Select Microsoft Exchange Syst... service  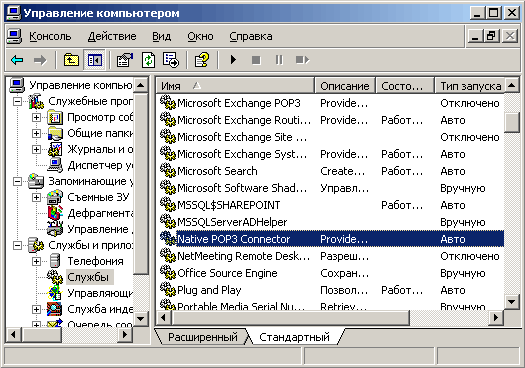point(242,154)
